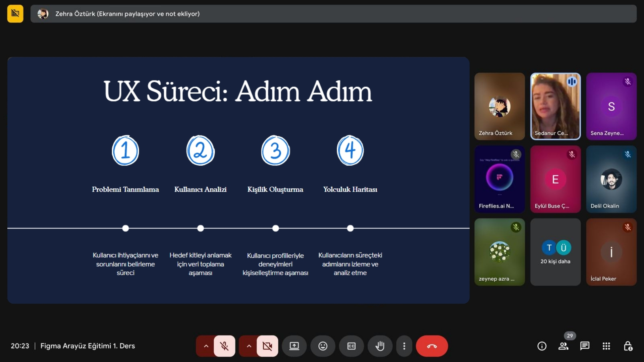Click Zehra Öztürk presenter banner
The width and height of the screenshot is (644, 362).
click(x=333, y=14)
